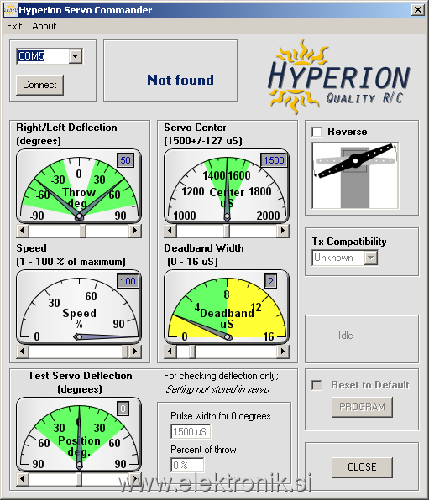Click the Percent of throw field
The image size is (429, 500).
coord(187,465)
